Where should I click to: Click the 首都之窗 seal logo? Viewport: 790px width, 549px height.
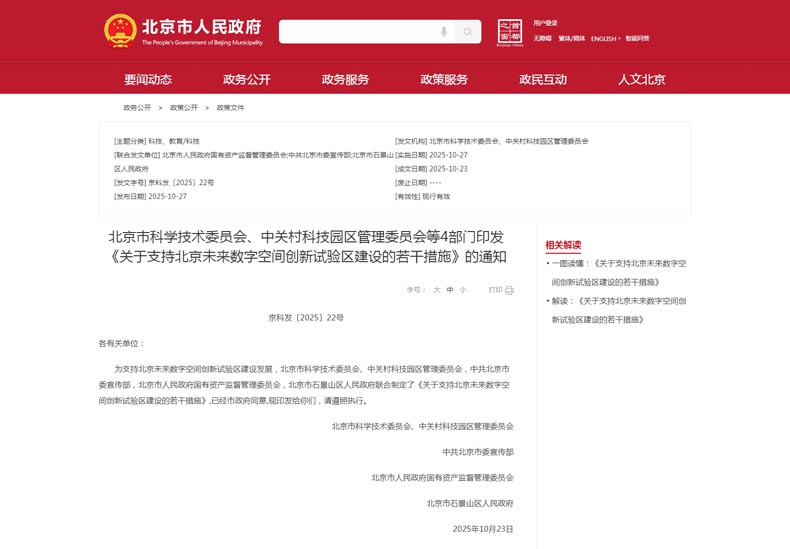tap(510, 32)
